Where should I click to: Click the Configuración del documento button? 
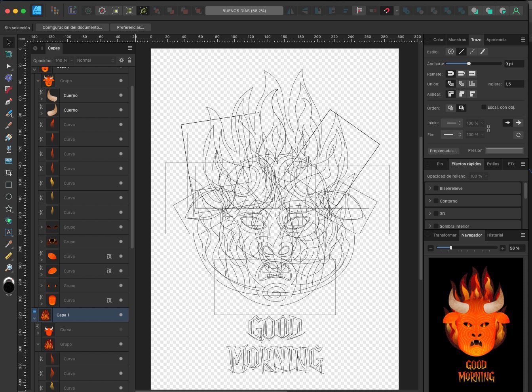pos(72,27)
